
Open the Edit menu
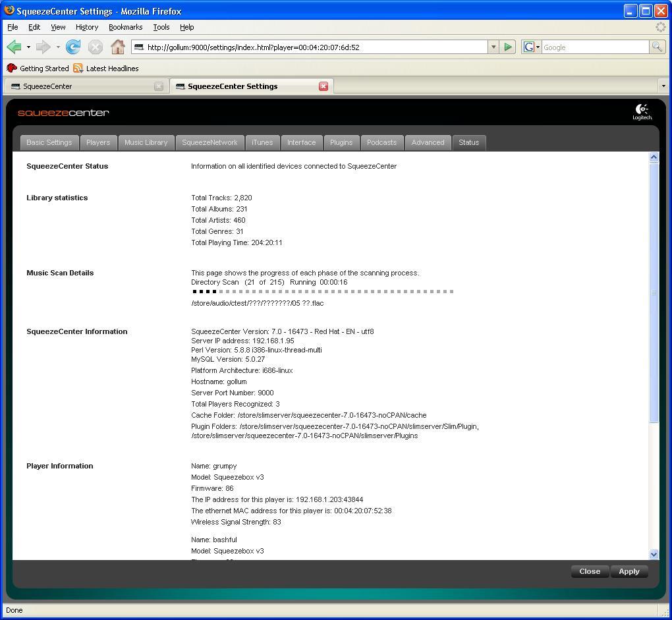34,27
